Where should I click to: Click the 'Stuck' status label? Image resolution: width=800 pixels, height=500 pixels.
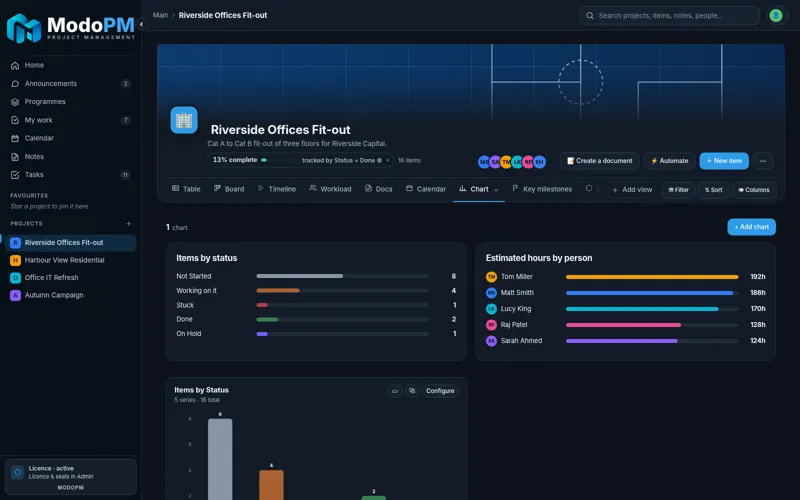click(x=185, y=305)
